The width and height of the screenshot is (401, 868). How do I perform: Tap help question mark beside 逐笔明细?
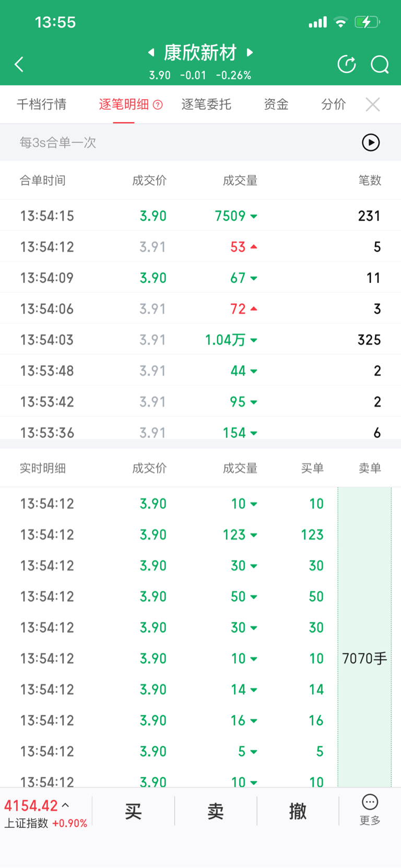tap(158, 105)
